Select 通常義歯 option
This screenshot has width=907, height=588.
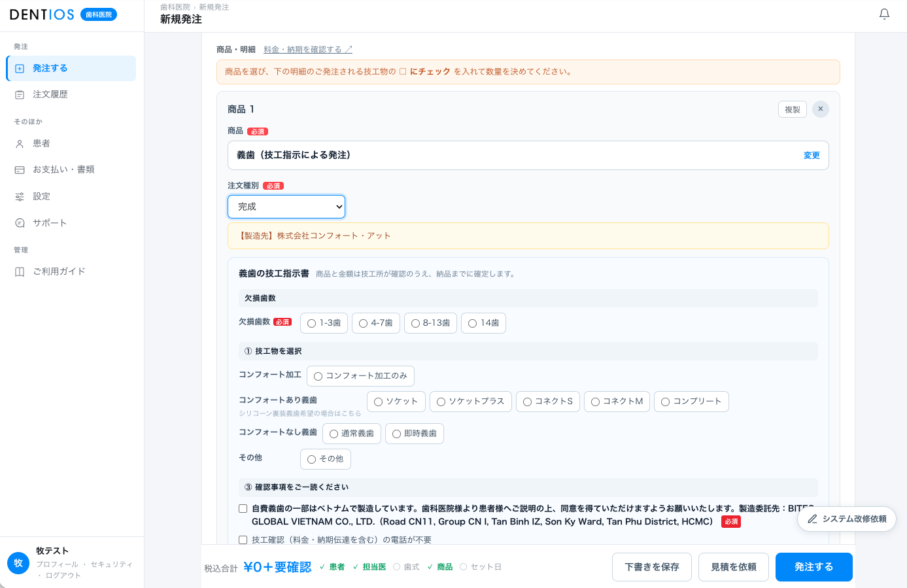pyautogui.click(x=352, y=434)
